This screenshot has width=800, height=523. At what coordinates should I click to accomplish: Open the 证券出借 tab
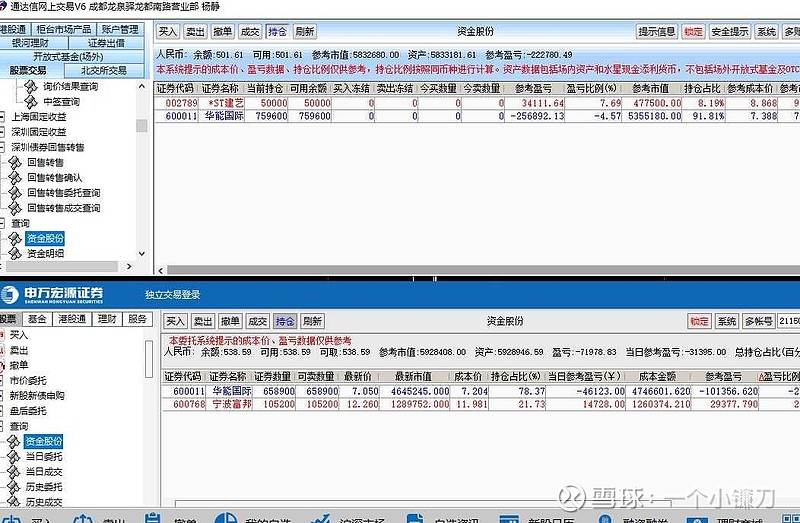(106, 43)
